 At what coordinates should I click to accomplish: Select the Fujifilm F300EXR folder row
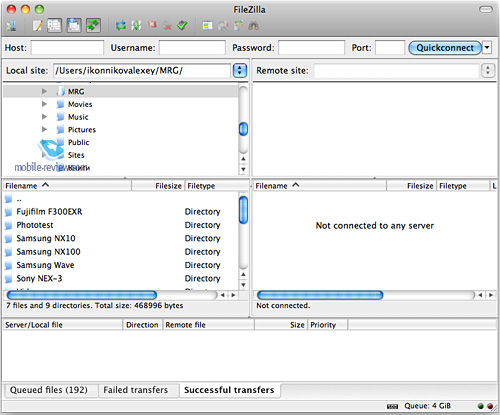121,212
